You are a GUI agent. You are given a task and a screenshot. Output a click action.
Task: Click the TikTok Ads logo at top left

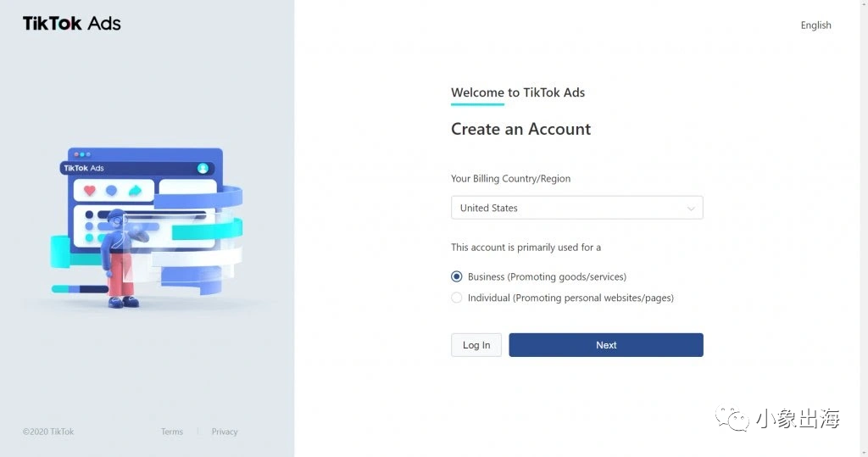[71, 23]
